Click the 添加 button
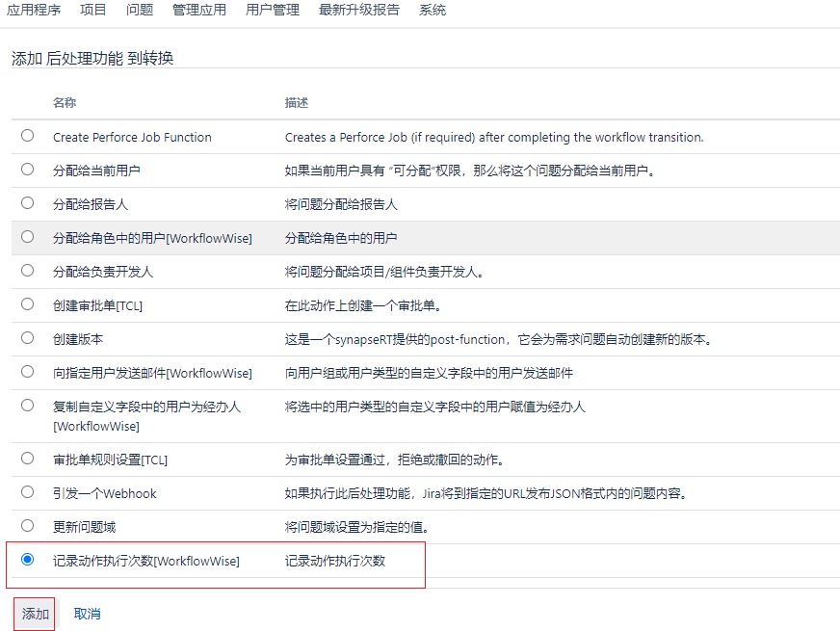Screen dimensions: 840x631 click(x=35, y=614)
